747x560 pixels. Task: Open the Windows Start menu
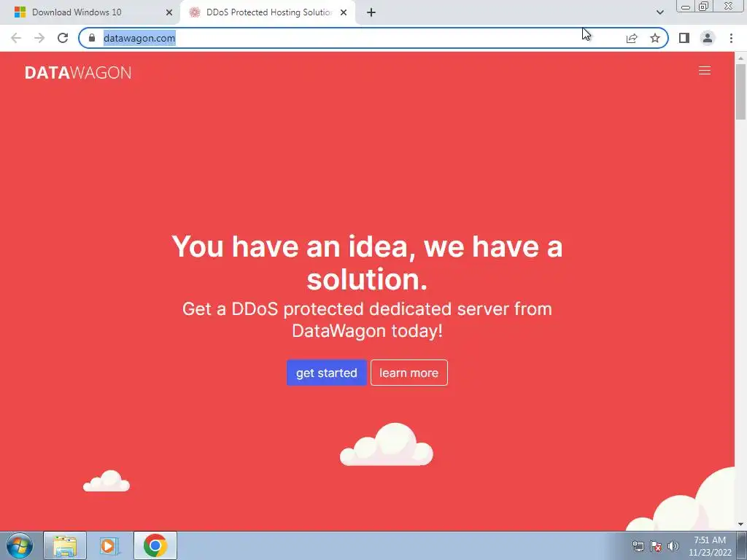[x=20, y=545]
